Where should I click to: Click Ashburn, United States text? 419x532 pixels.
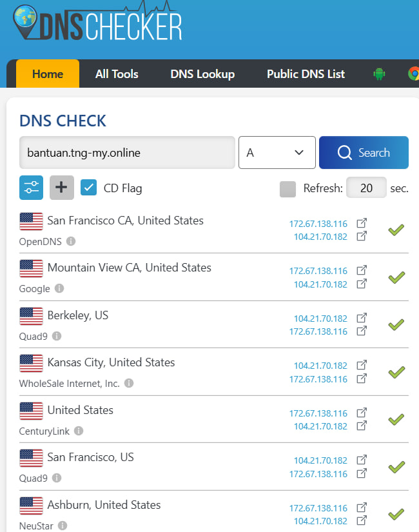pos(104,504)
